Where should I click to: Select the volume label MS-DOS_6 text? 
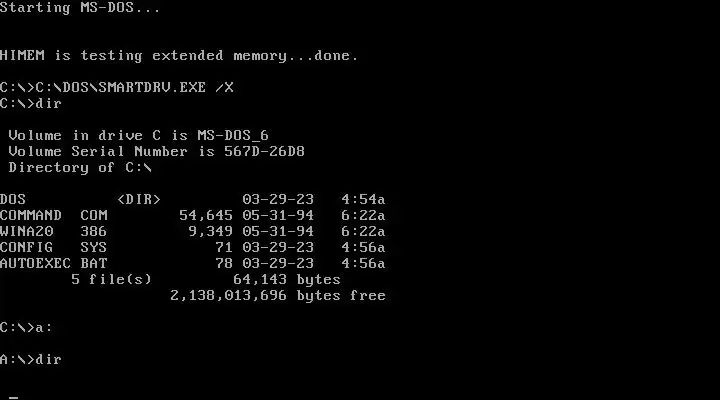(x=233, y=135)
